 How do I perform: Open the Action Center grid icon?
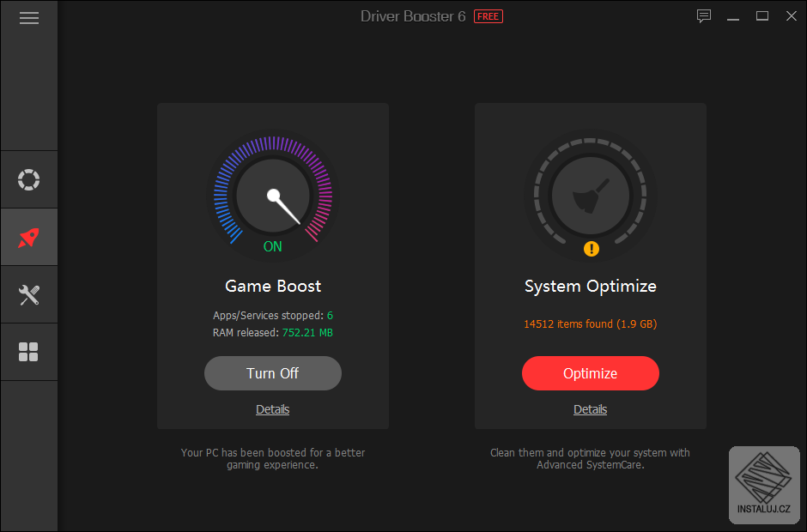tap(28, 352)
